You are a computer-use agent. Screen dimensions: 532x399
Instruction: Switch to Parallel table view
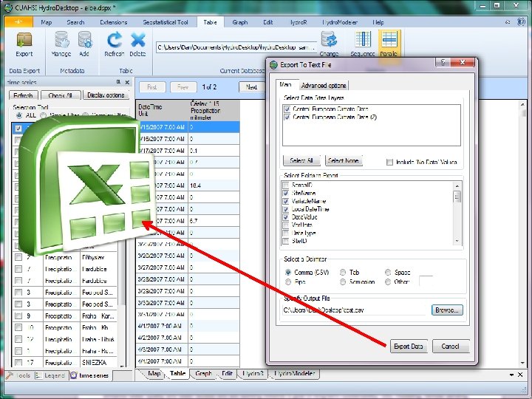click(389, 44)
